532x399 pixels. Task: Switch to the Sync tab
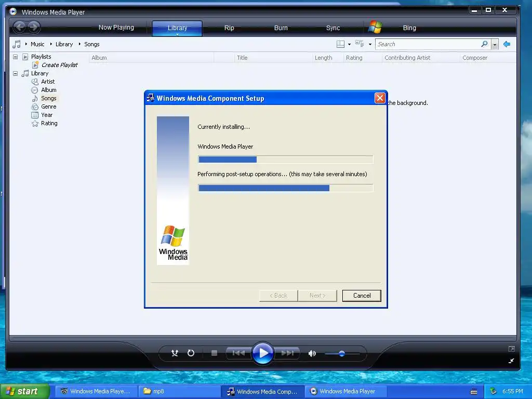[333, 28]
